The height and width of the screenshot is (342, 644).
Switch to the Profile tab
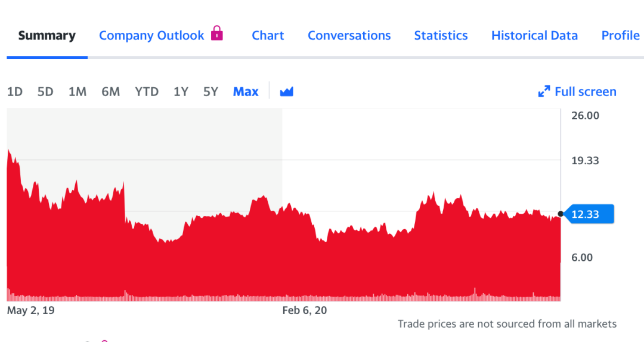(620, 35)
